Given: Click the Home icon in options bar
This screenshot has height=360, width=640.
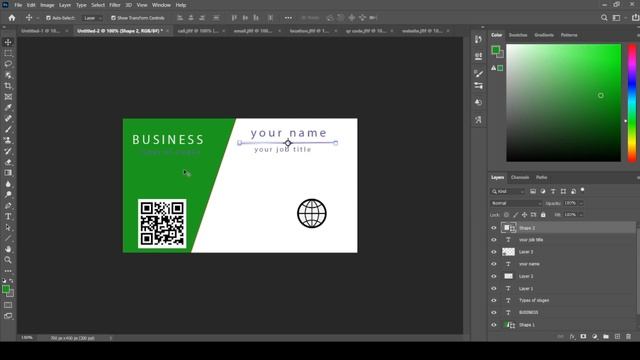Looking at the screenshot, I should click(12, 18).
